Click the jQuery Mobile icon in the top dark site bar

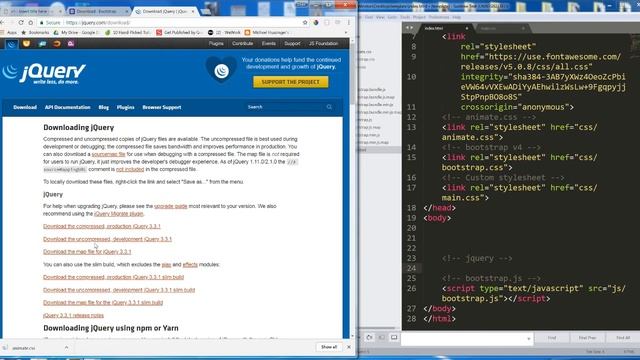[x=42, y=44]
